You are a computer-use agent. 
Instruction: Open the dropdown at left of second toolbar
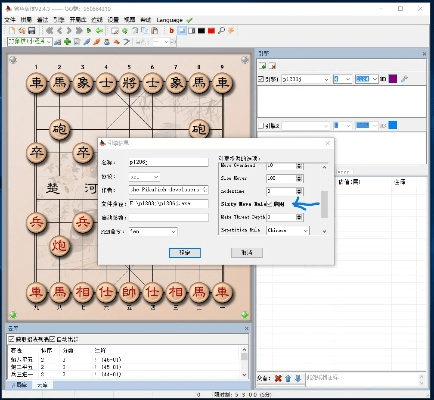click(29, 42)
